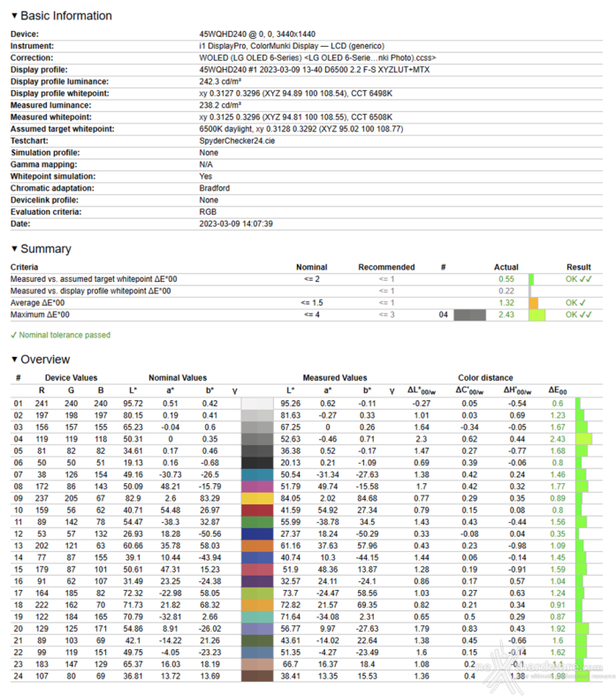
Task: Click the near-black swatch for patch 06
Action: point(257,463)
